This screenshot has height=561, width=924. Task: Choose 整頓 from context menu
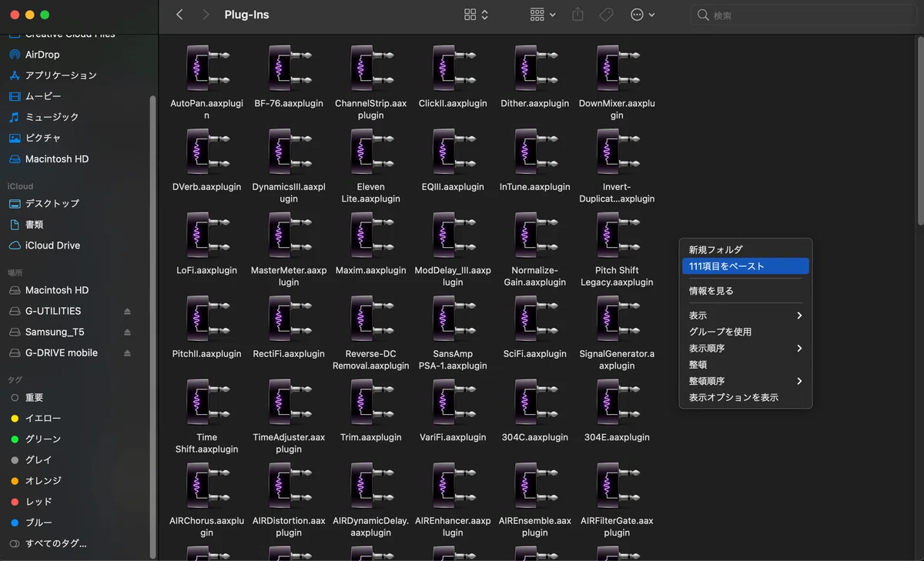coord(745,365)
